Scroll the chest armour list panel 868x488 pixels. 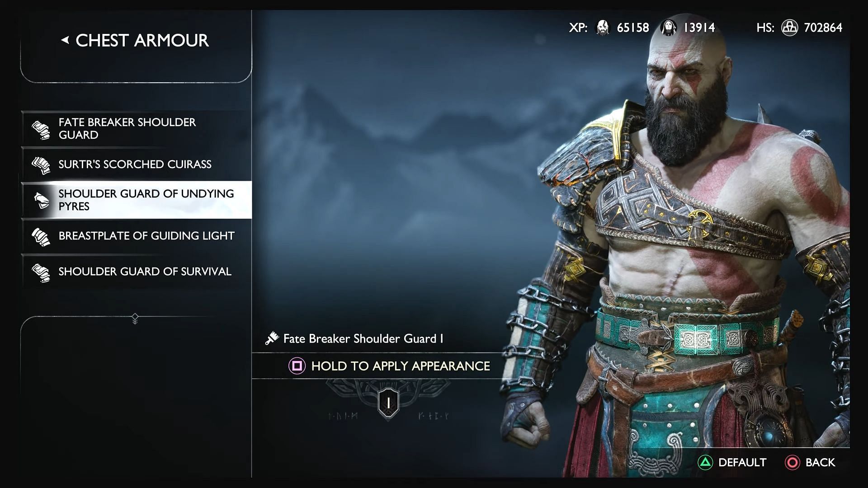point(136,316)
